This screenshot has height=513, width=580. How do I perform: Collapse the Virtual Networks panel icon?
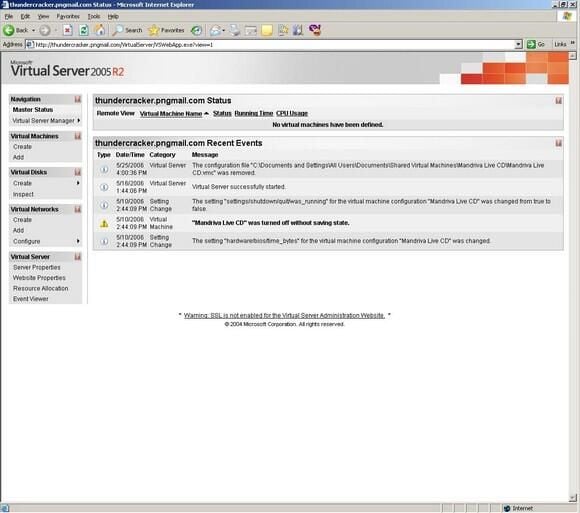click(x=77, y=209)
